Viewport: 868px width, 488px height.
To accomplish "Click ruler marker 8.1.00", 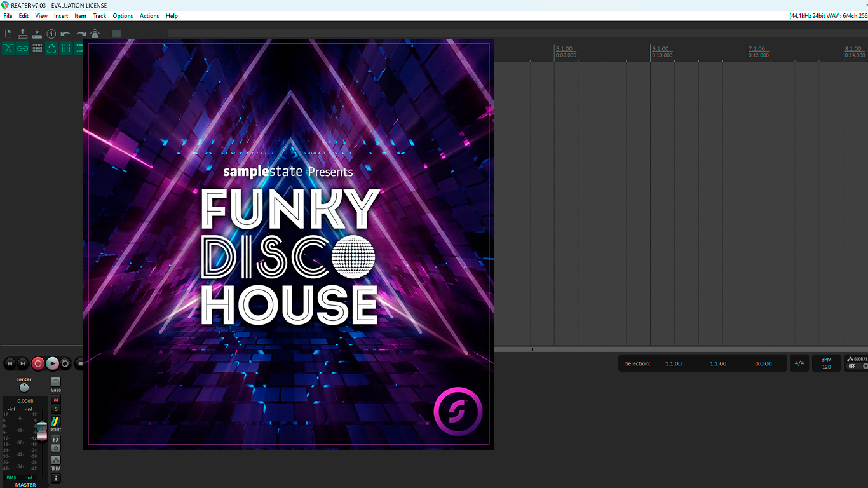I will click(853, 49).
